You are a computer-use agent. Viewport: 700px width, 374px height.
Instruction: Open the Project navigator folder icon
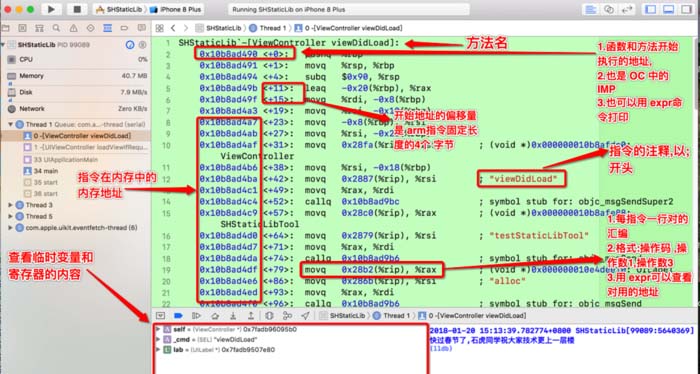[x=6, y=28]
